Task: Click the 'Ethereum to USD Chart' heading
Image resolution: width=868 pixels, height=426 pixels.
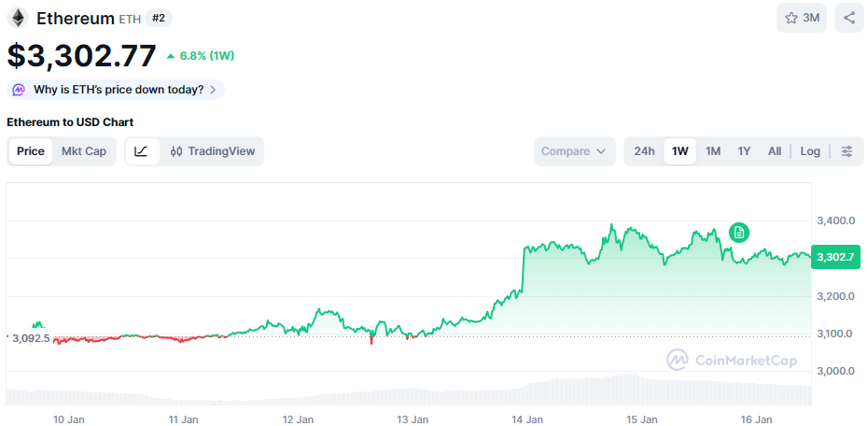Action: (x=70, y=122)
